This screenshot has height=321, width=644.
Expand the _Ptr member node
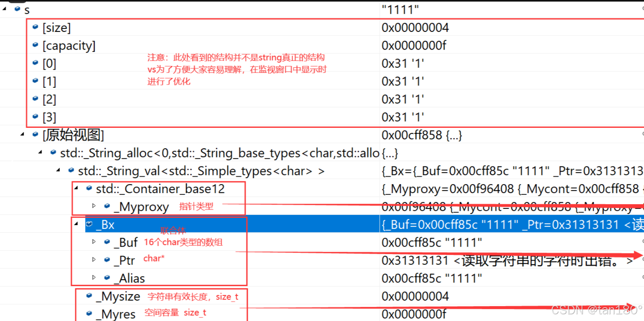pos(94,260)
